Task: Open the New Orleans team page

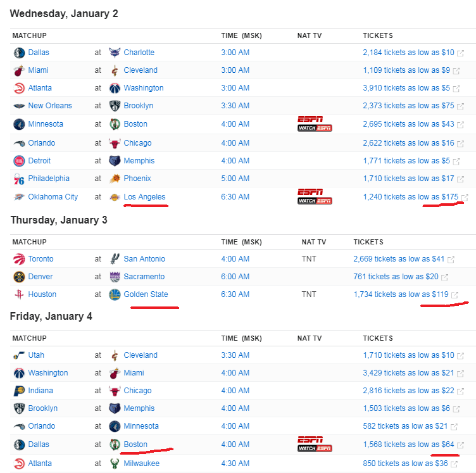Action: point(50,106)
